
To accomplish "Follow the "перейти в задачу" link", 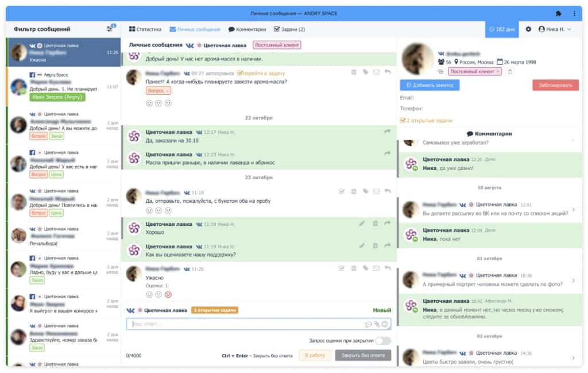I will 261,73.
